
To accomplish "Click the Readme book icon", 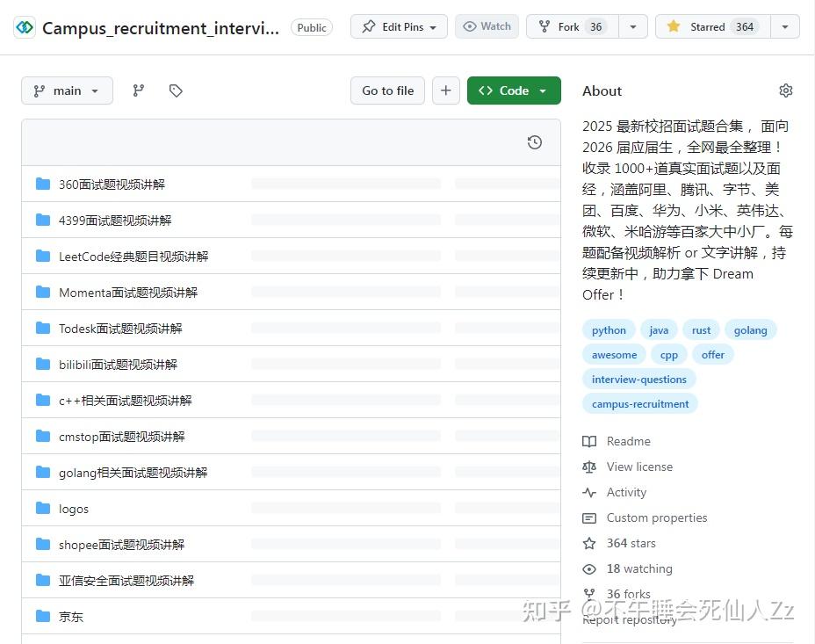I will pyautogui.click(x=589, y=441).
